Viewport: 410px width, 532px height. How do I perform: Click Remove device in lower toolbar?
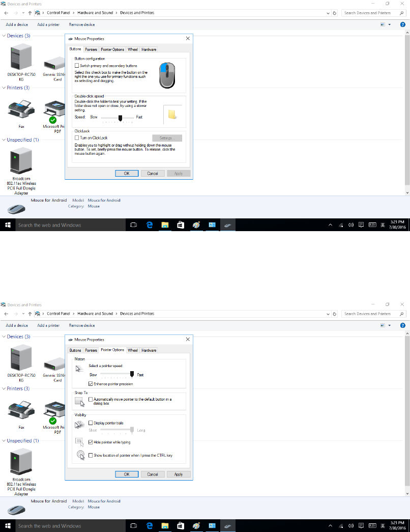[x=82, y=325]
